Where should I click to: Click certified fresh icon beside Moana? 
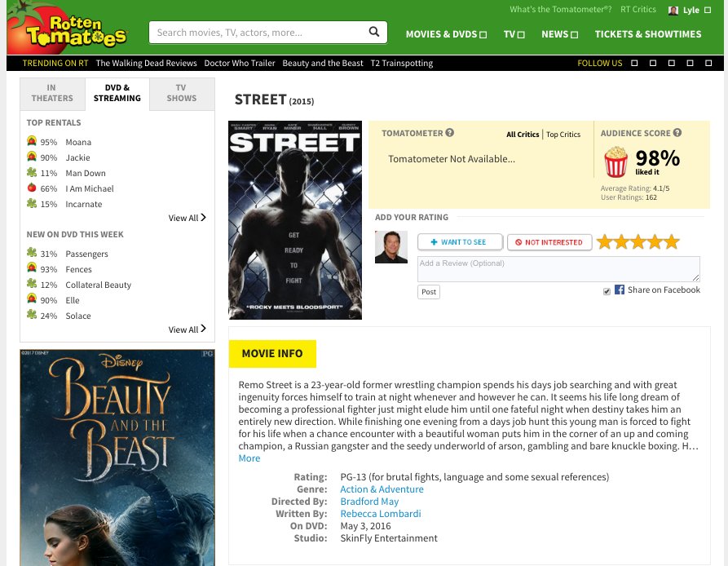[x=32, y=141]
